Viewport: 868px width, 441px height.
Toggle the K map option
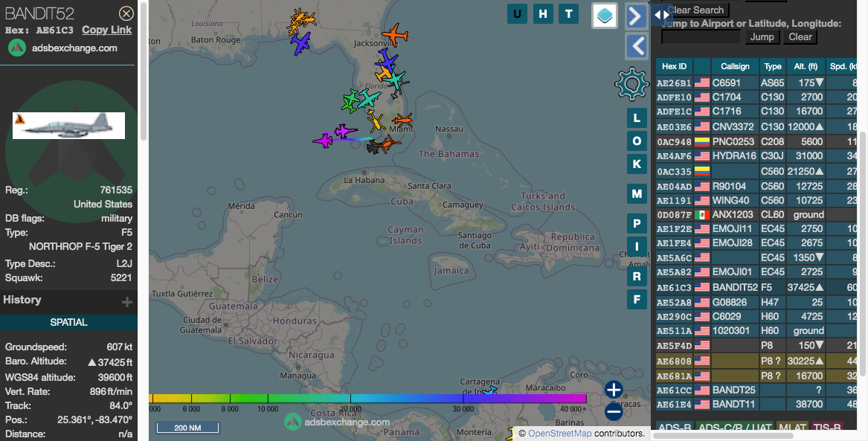pos(637,164)
